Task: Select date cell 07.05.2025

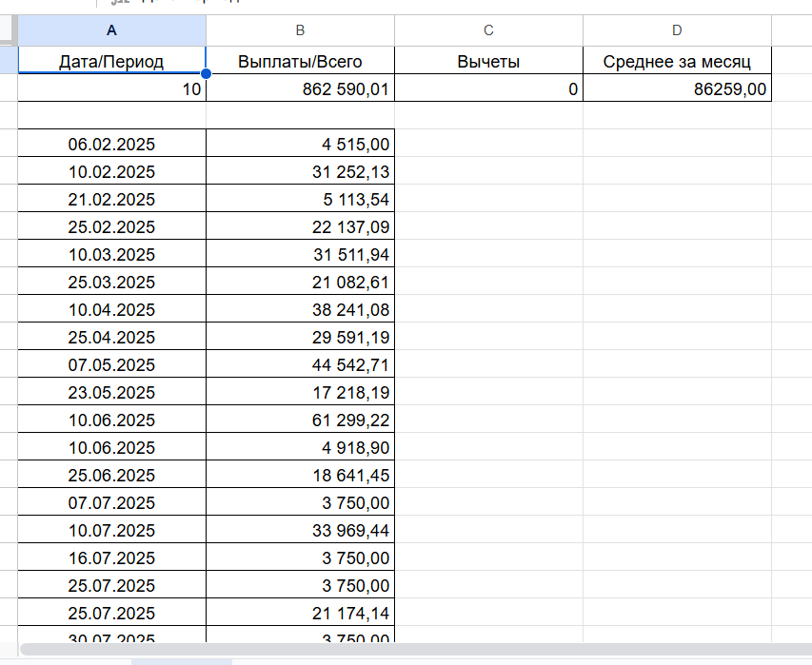Action: [112, 363]
